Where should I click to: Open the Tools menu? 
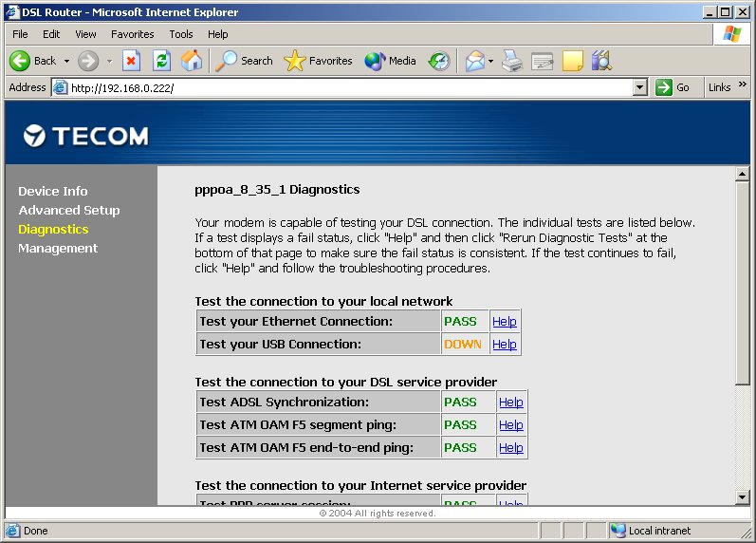coord(180,34)
